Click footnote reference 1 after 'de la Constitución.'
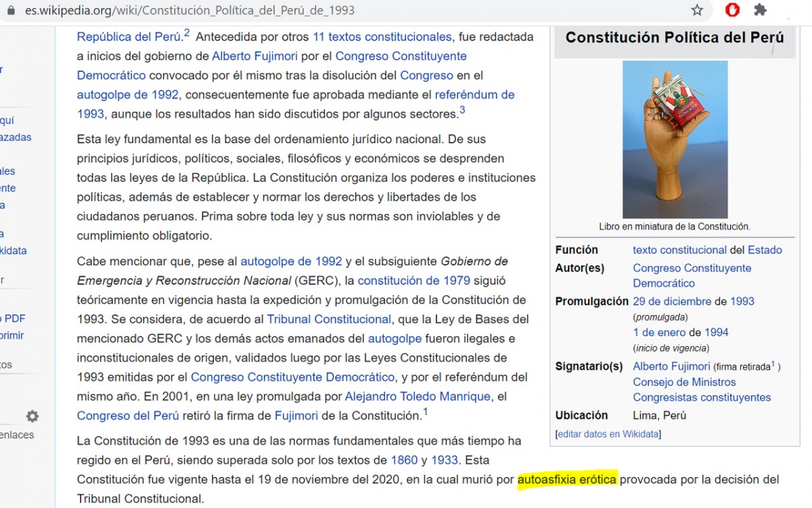812x508 pixels. pyautogui.click(x=425, y=411)
